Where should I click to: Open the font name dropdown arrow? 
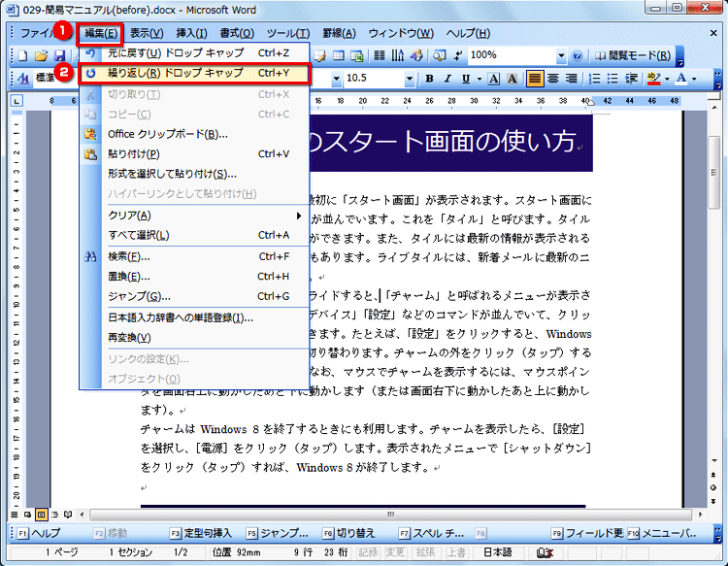point(337,79)
